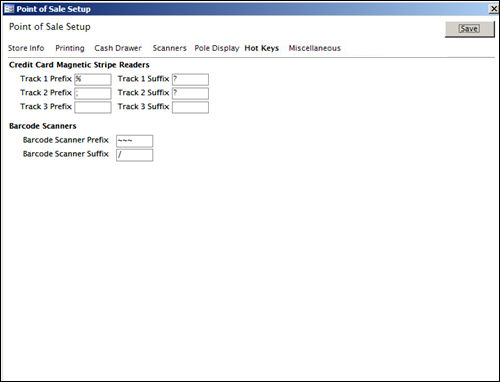Viewport: 500px width, 382px height.
Task: Click the Barcode Scanner Suffix label
Action: click(66, 154)
